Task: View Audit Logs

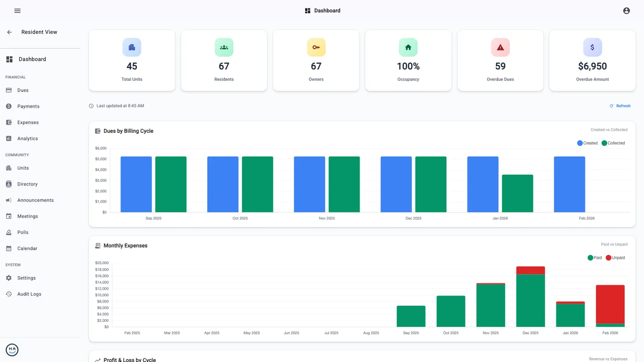Action: (40, 294)
